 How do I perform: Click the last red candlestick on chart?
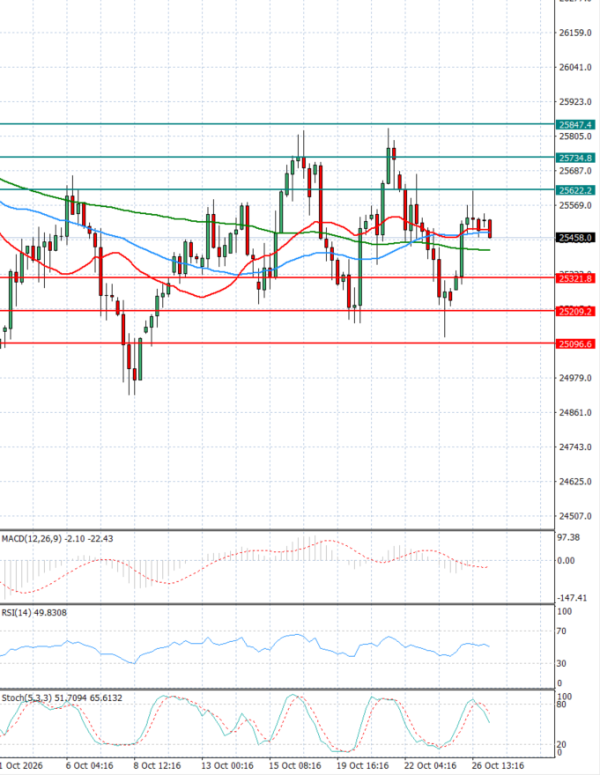coord(490,229)
